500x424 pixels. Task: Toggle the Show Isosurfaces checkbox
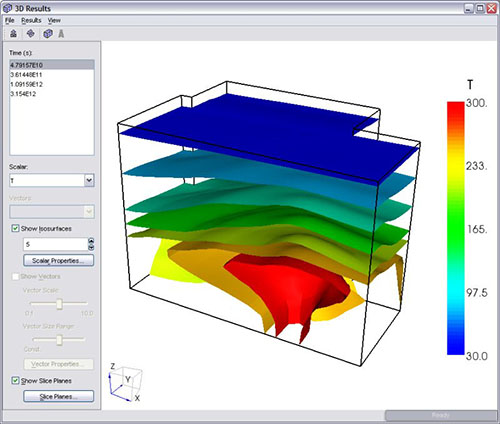pos(15,228)
